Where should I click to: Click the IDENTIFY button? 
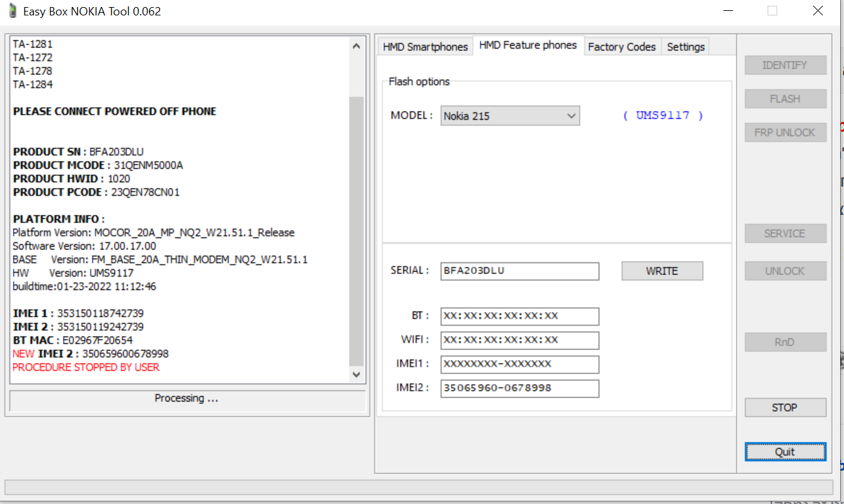point(785,65)
